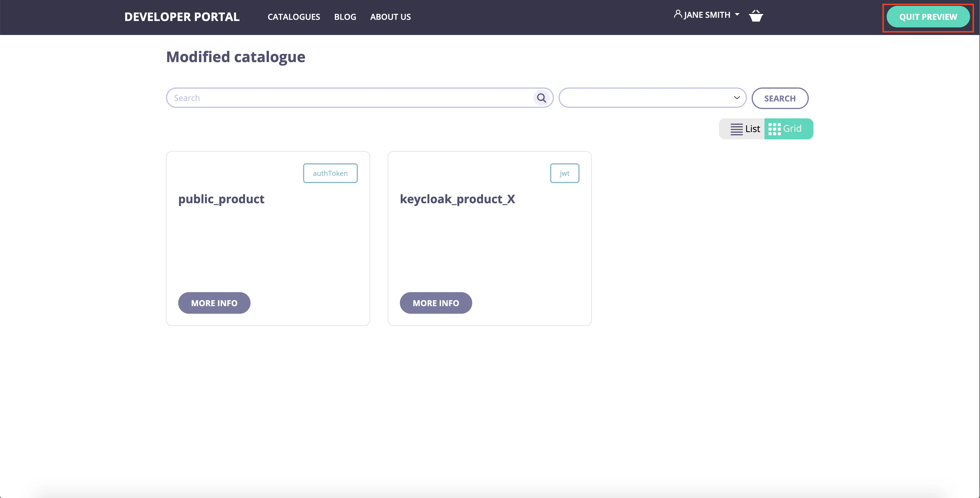Open the About Us page

(390, 17)
